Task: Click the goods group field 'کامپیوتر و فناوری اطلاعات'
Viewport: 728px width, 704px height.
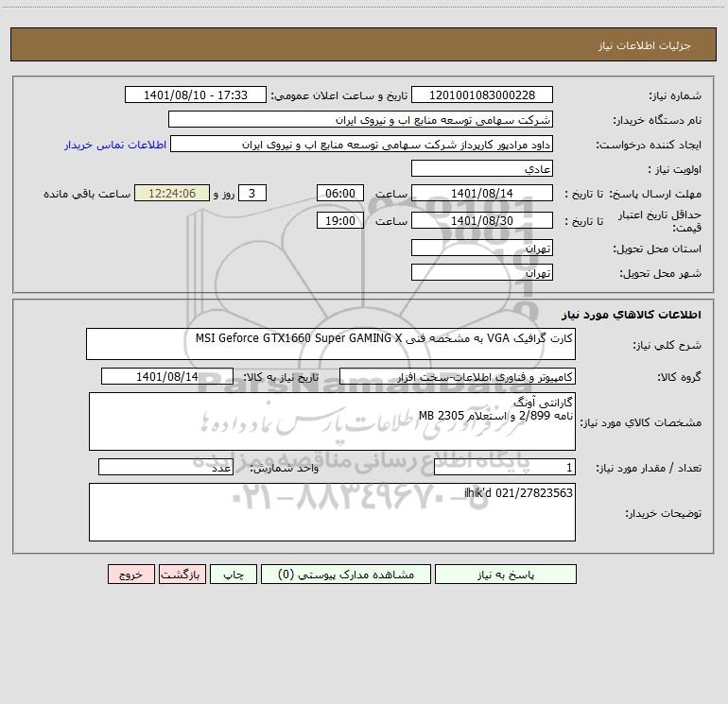Action: [x=458, y=376]
